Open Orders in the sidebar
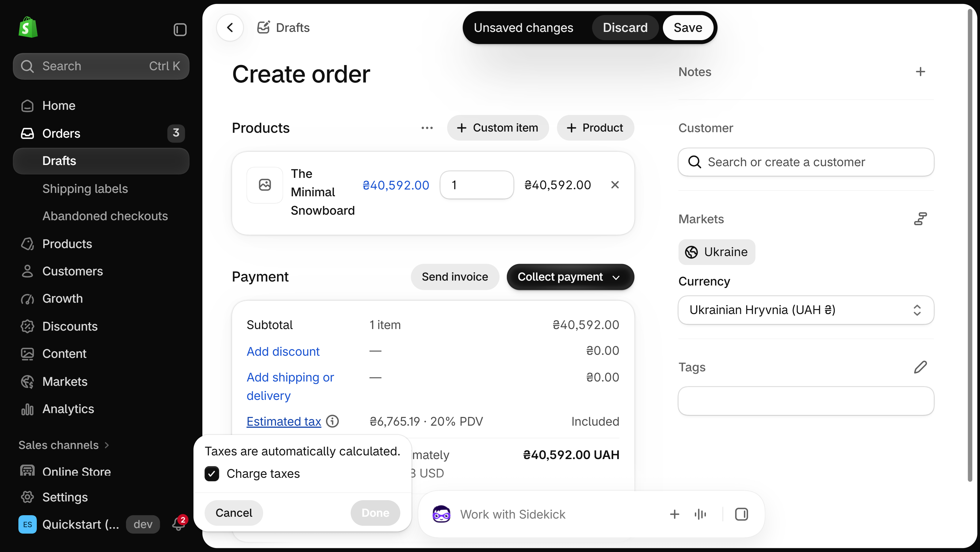This screenshot has height=552, width=980. point(101,133)
